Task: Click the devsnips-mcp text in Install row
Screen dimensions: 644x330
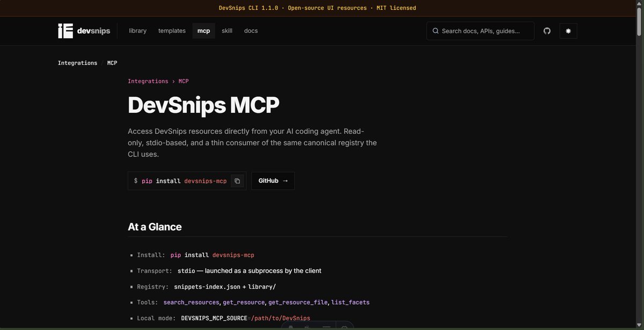Action: pos(233,255)
